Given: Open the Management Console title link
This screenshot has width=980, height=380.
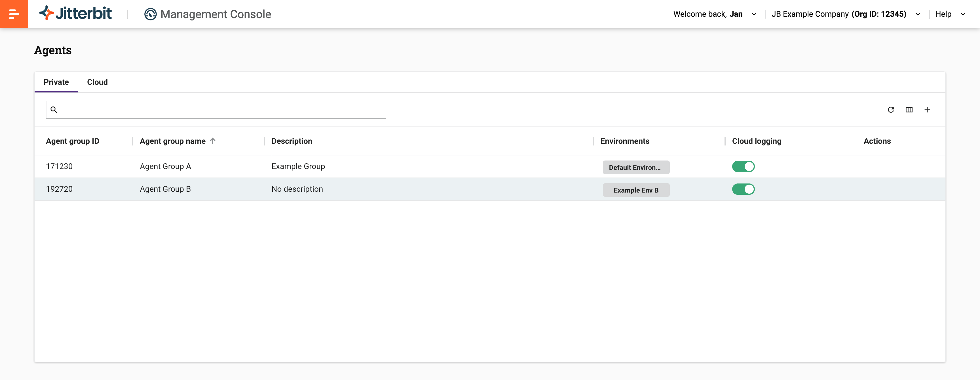Looking at the screenshot, I should tap(216, 14).
